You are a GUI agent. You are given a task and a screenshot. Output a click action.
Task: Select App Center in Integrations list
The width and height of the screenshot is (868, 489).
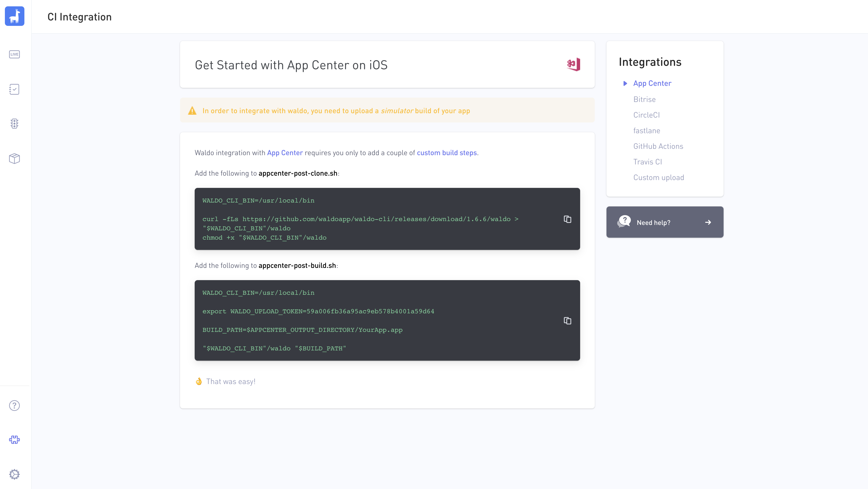click(x=652, y=83)
